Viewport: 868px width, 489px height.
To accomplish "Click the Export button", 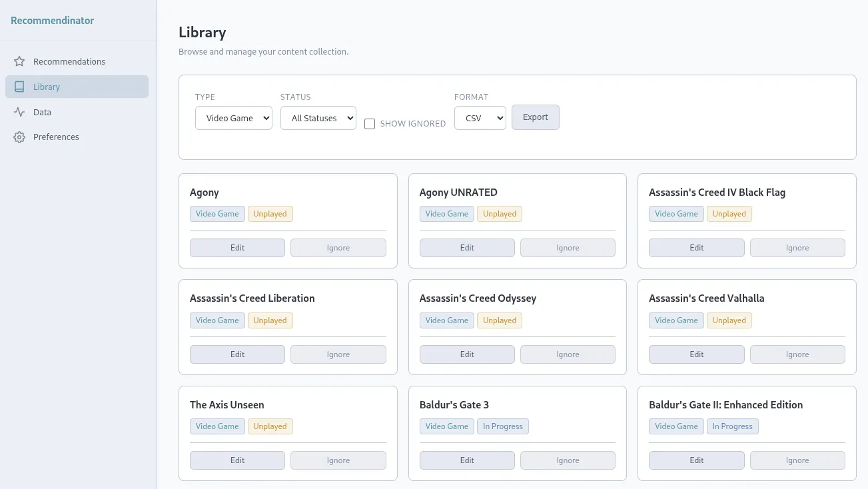I will [536, 117].
